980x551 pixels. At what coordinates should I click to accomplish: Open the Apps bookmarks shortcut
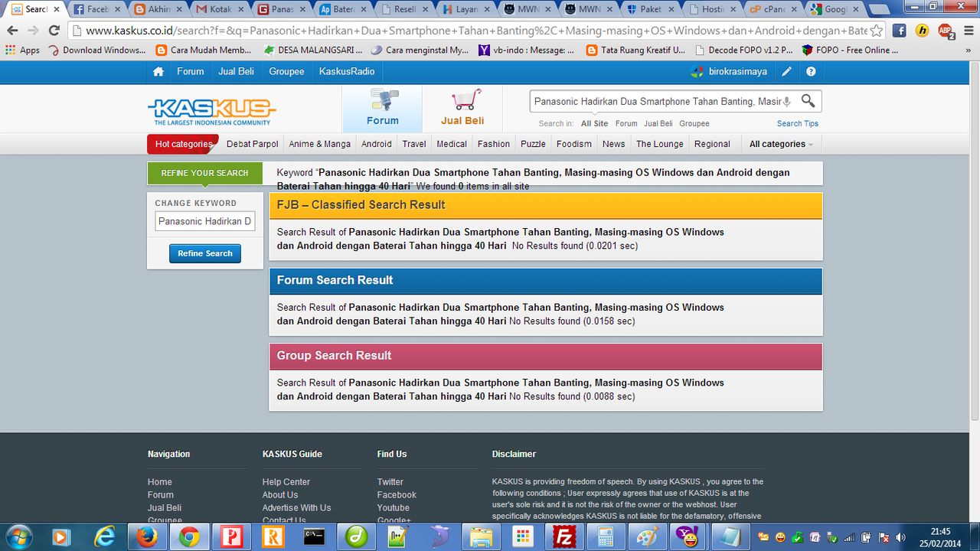coord(22,51)
